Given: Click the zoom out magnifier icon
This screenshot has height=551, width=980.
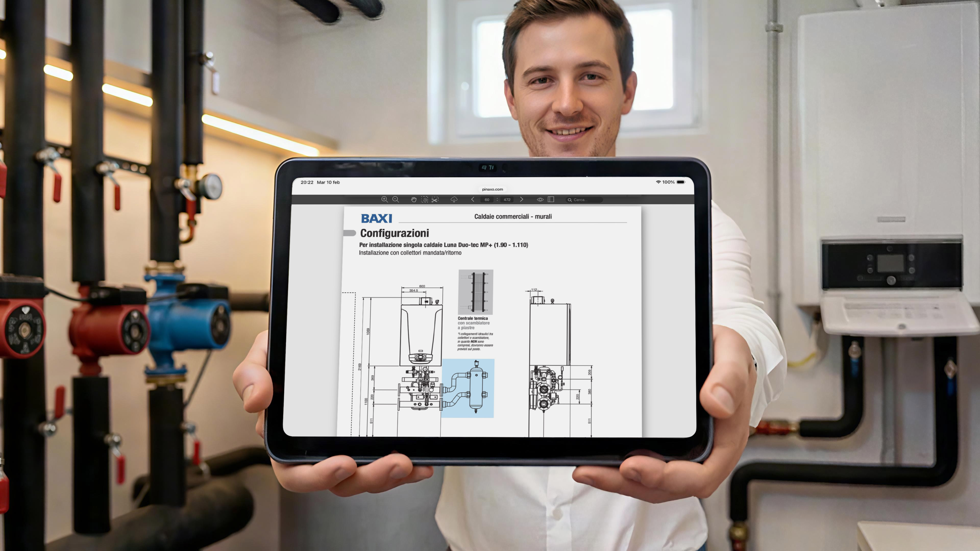Looking at the screenshot, I should click(x=396, y=199).
